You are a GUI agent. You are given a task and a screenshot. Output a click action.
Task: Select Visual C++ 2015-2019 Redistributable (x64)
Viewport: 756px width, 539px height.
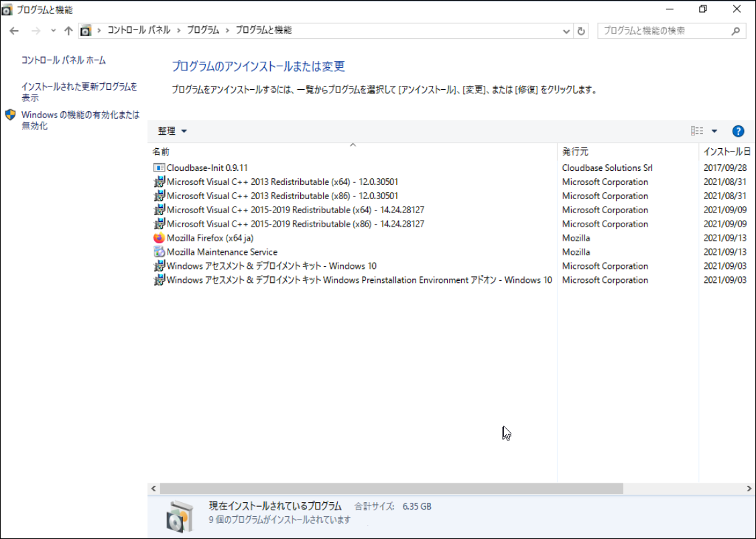tap(295, 210)
